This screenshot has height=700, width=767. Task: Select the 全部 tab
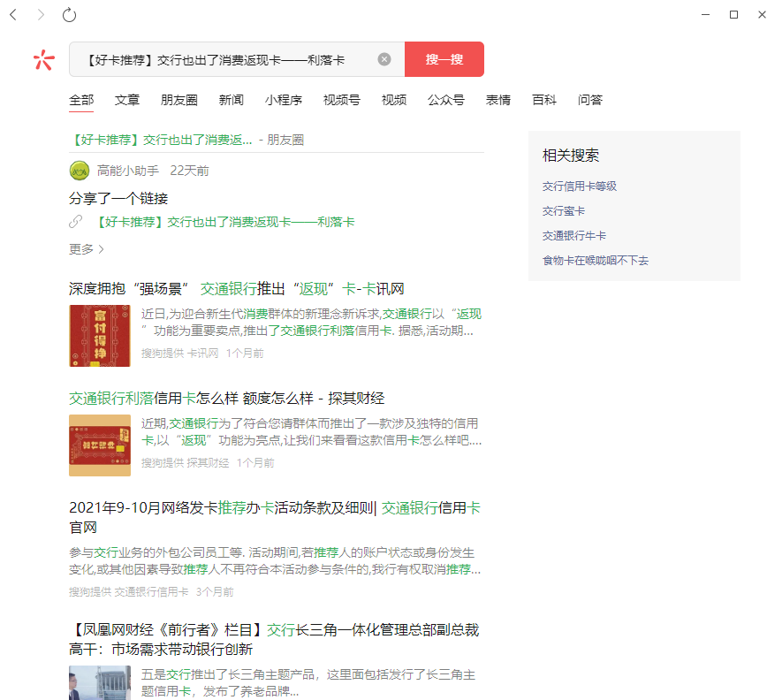81,100
